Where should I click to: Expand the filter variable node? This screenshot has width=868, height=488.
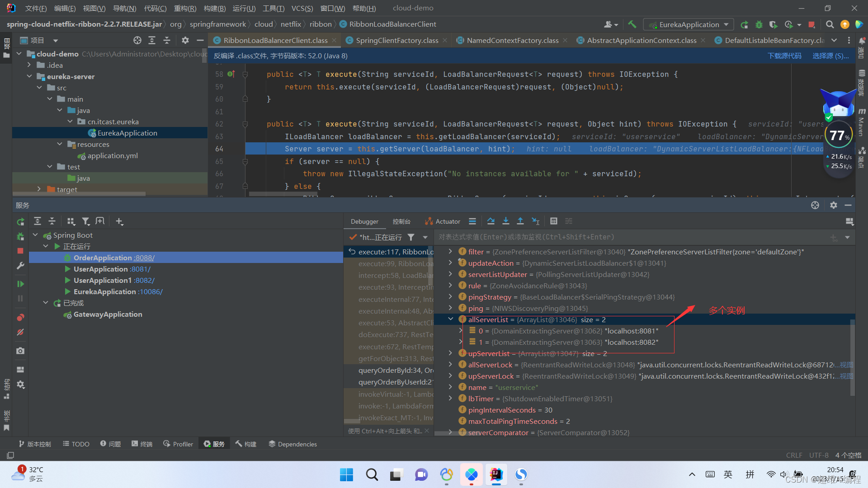click(450, 251)
